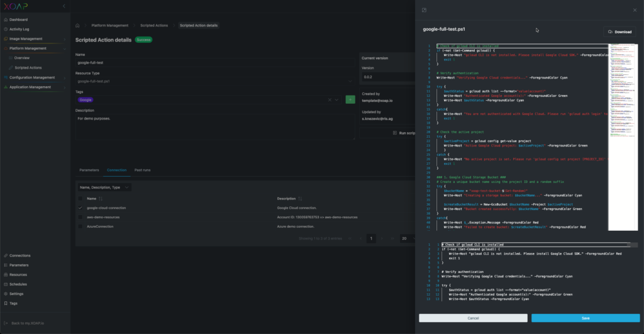The height and width of the screenshot is (334, 644).
Task: Click the Activity Log icon
Action: [6, 29]
